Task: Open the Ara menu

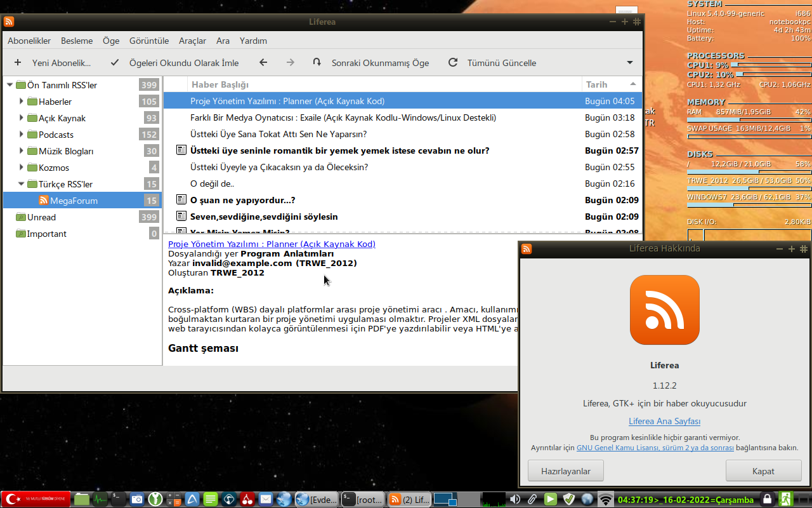Action: click(x=223, y=41)
